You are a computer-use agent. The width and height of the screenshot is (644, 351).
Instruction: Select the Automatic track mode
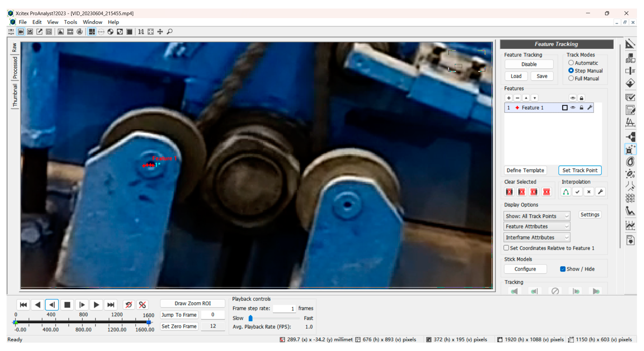click(571, 63)
